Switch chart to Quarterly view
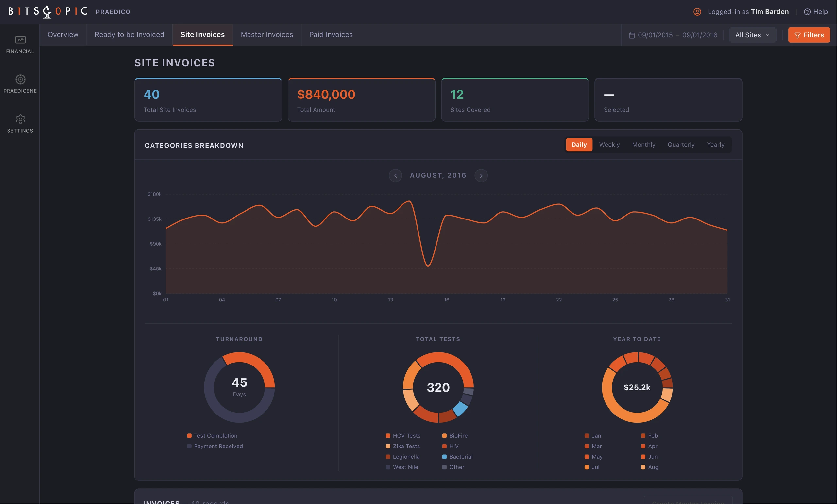The height and width of the screenshot is (504, 837). click(681, 145)
